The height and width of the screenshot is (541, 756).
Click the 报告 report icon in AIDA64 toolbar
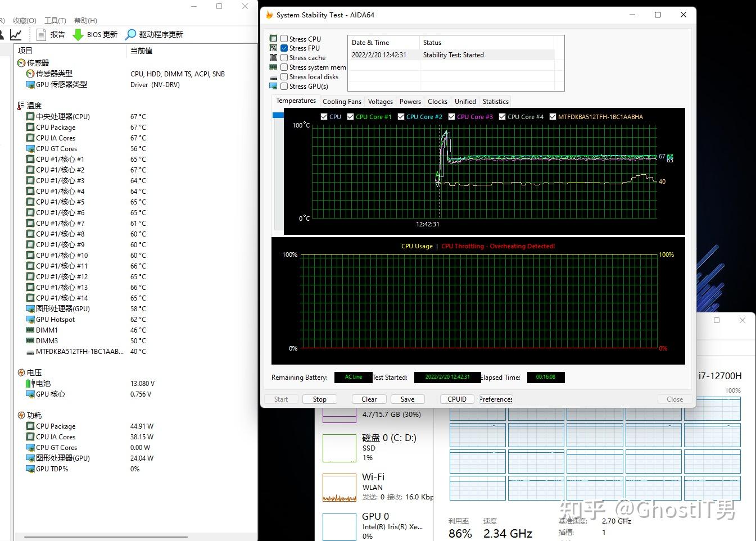point(41,34)
